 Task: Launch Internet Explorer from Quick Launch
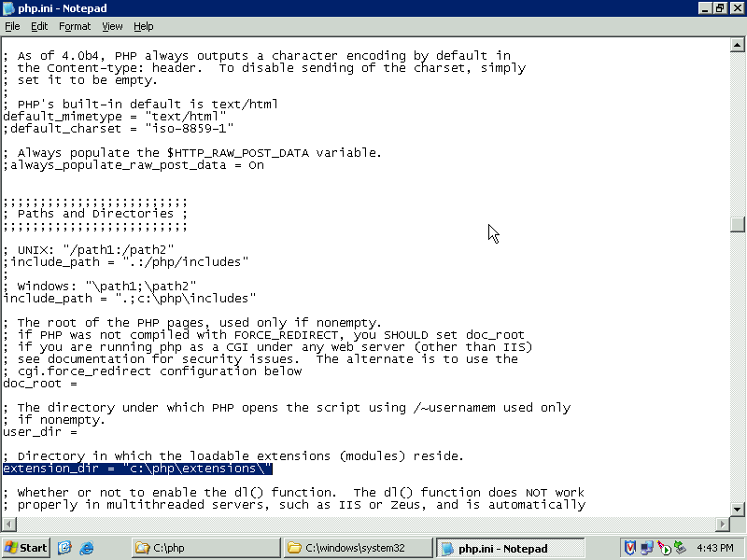pyautogui.click(x=87, y=548)
